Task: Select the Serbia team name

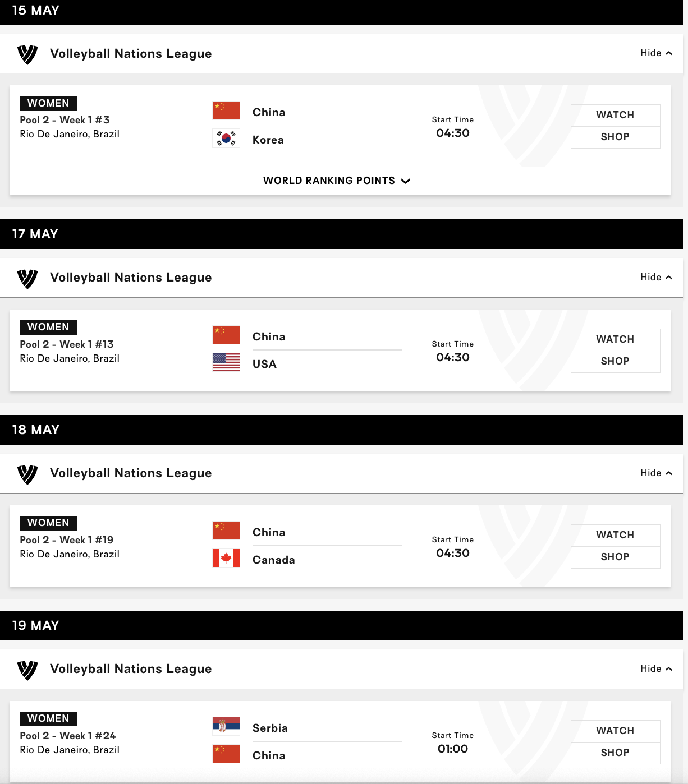Action: tap(270, 728)
